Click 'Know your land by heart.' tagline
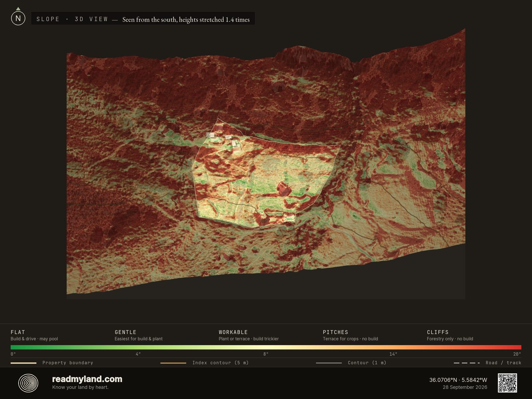Screen dimensions: 532x399 (80, 387)
